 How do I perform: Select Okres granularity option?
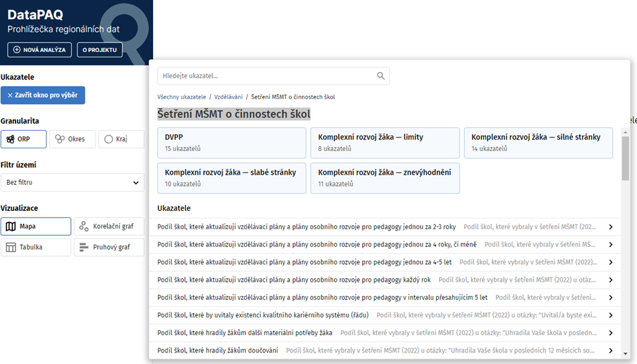71,139
